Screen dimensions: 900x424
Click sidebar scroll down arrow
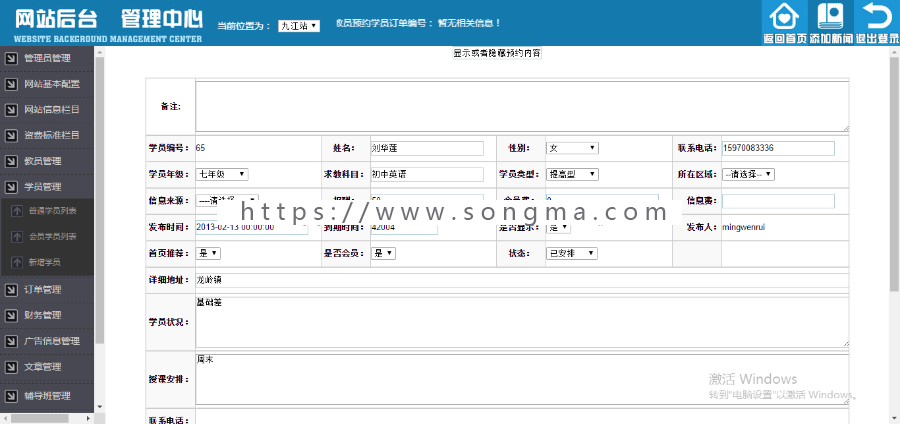(99, 407)
